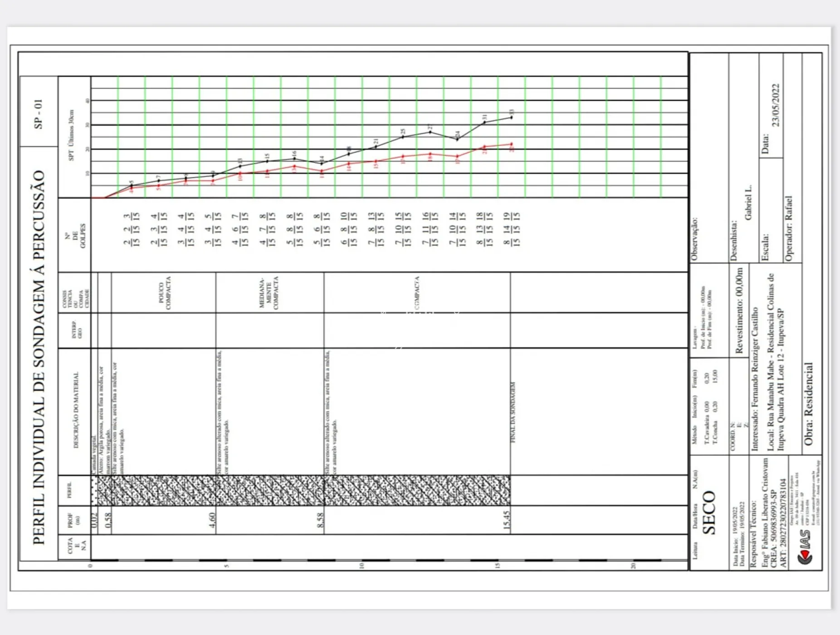Screen dimensions: 840x635
Task: Click the DESCRIÇÃO DO MATERIAL column header
Action: pyautogui.click(x=76, y=410)
